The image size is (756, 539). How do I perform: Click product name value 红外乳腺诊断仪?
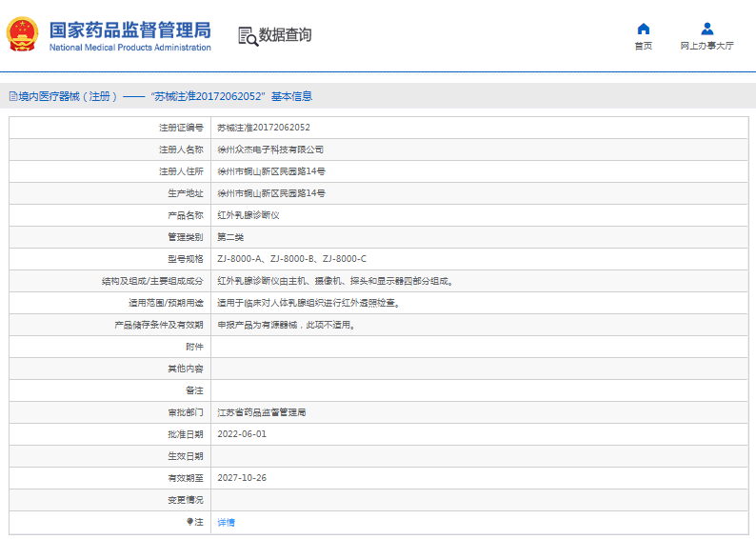(249, 215)
